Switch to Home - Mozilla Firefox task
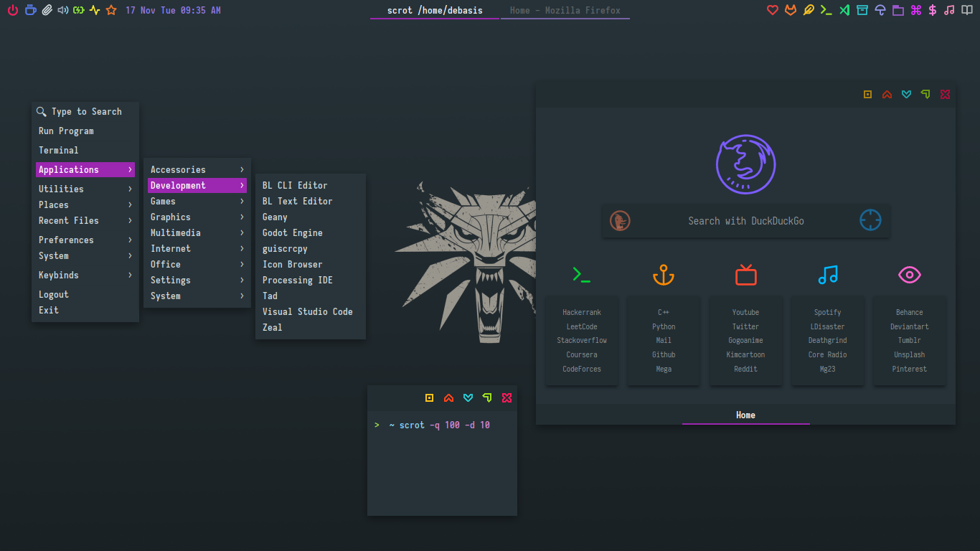This screenshot has width=980, height=551. (565, 10)
